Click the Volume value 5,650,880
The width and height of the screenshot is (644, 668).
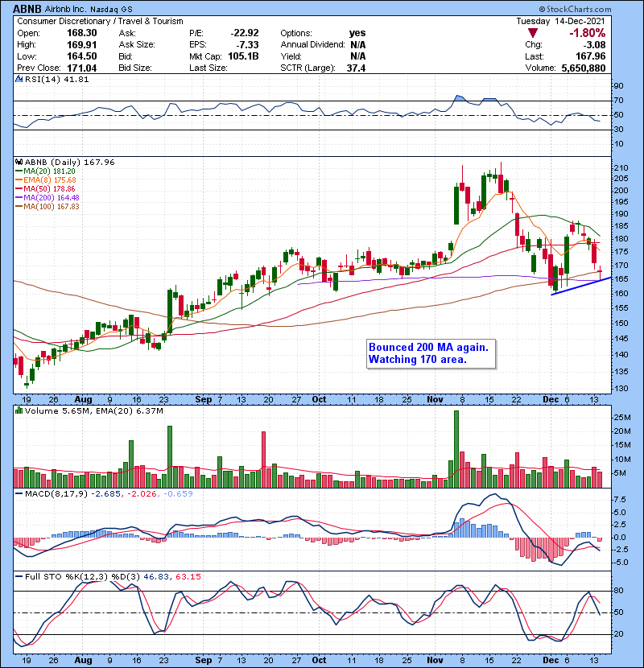pyautogui.click(x=584, y=68)
